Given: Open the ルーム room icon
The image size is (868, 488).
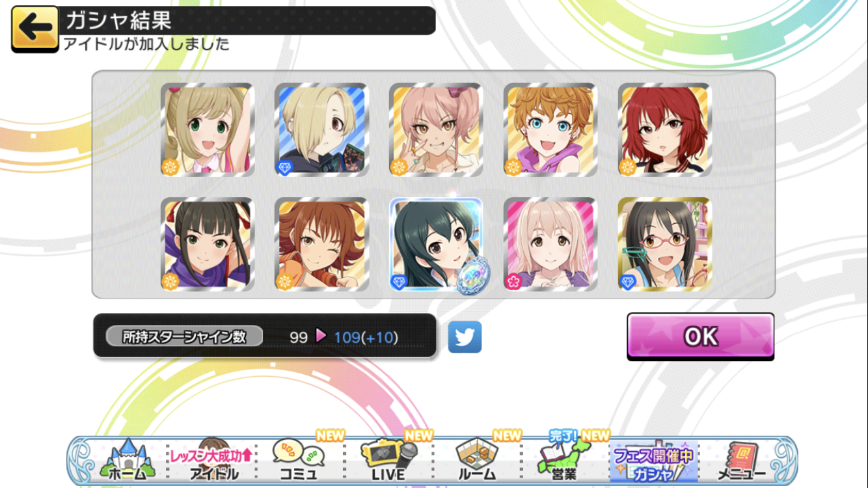Looking at the screenshot, I should (x=477, y=459).
